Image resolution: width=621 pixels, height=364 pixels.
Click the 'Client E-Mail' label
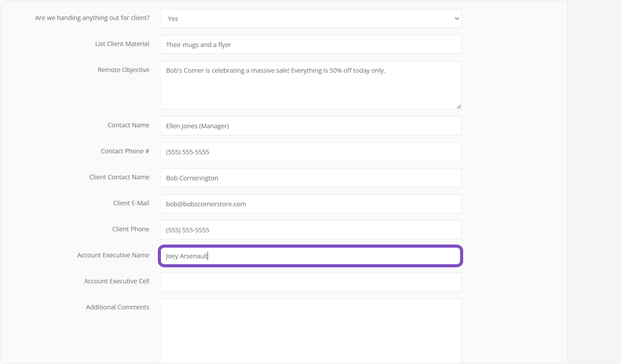pos(131,203)
